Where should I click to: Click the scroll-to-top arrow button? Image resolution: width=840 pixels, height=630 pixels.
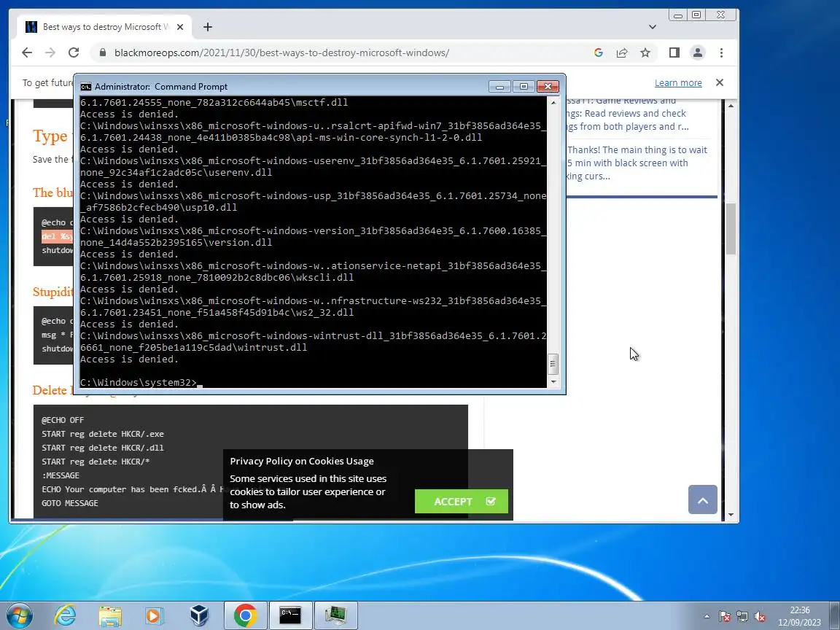point(703,499)
